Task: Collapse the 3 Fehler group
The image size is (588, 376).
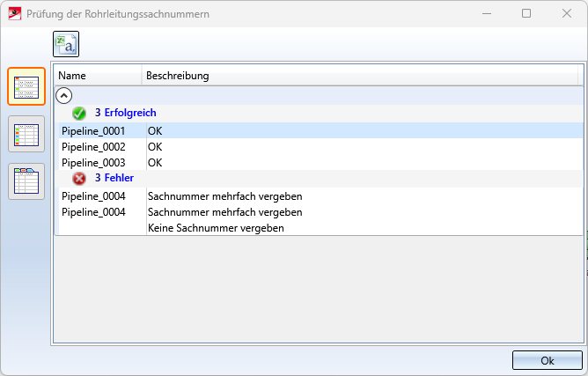Action: tap(114, 178)
